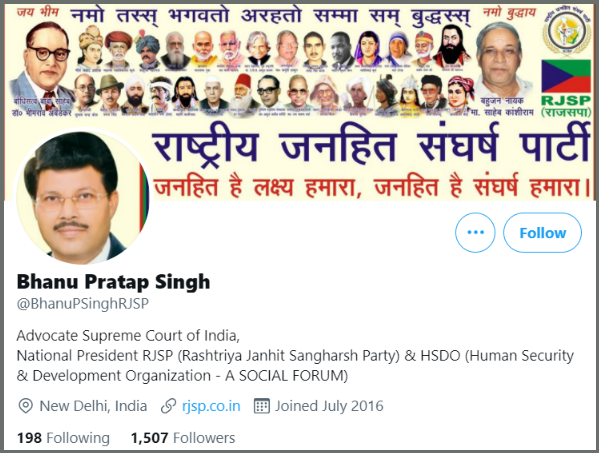Click the Joined July 2016 text

[x=329, y=406]
